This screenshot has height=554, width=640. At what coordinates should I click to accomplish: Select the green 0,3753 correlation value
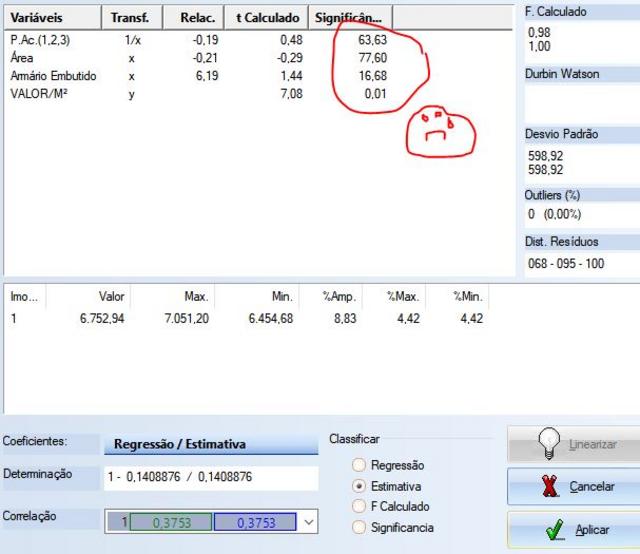171,522
